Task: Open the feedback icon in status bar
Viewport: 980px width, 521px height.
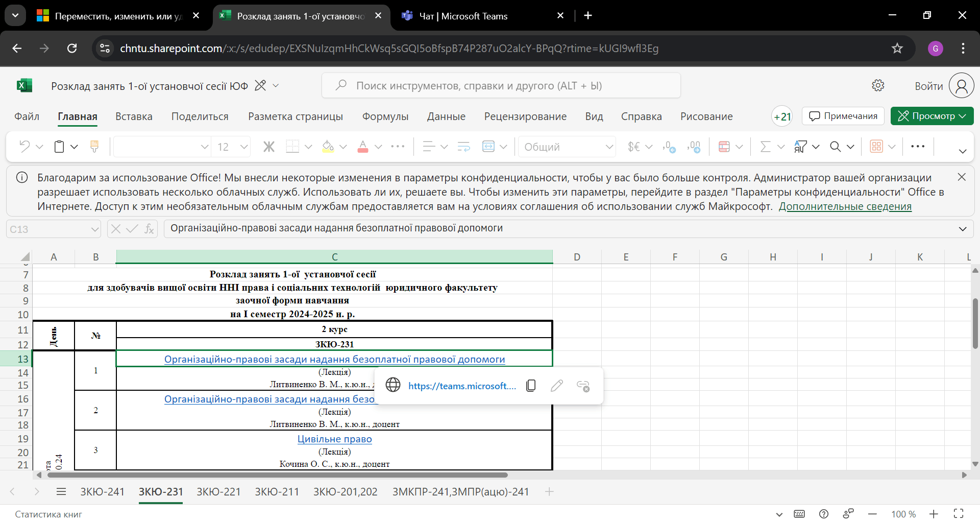Action: [x=848, y=514]
